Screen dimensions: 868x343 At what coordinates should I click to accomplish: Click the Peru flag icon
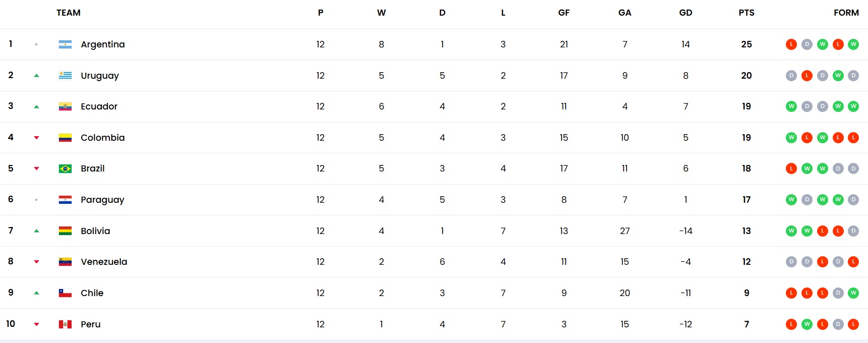[65, 324]
